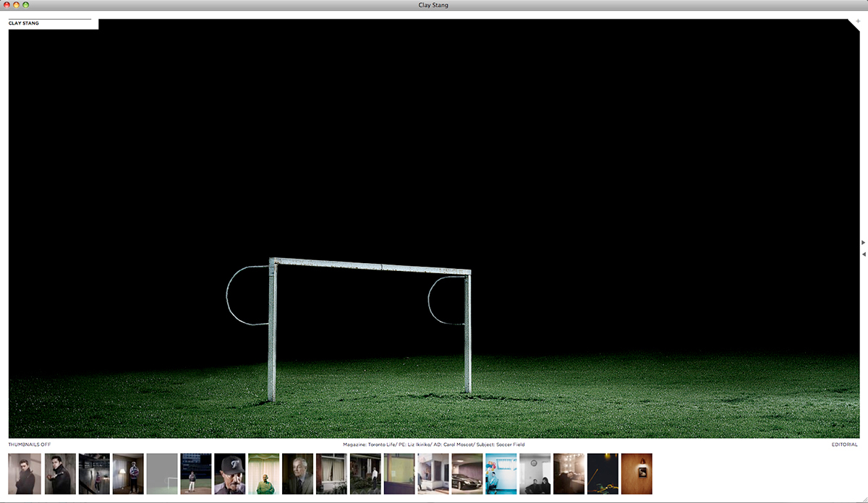Open the CLAY STANG tab label

pos(24,23)
